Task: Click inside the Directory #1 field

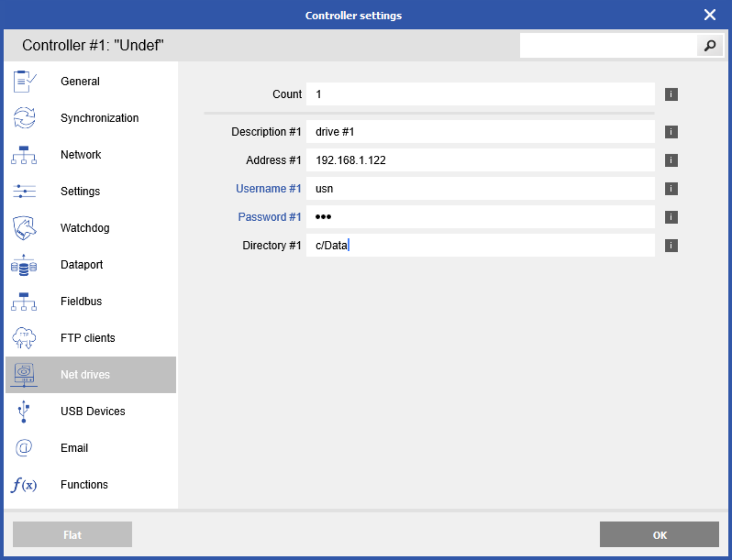Action: (x=448, y=245)
